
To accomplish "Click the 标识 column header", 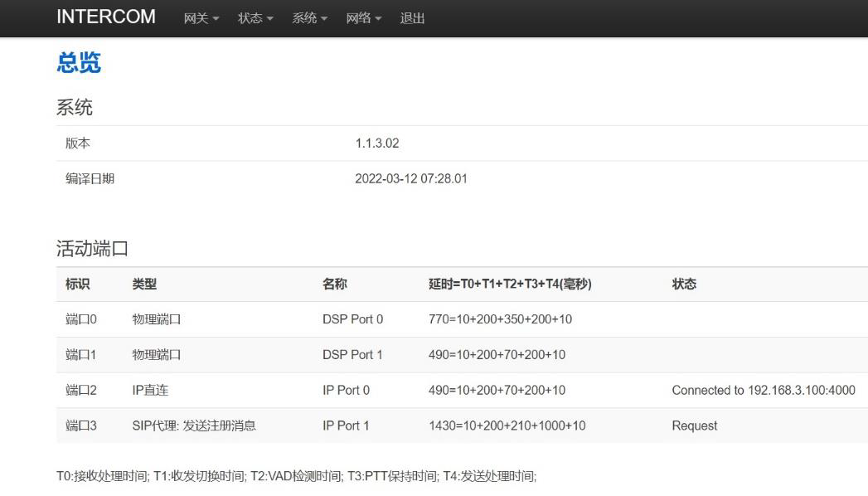I will click(x=78, y=284).
